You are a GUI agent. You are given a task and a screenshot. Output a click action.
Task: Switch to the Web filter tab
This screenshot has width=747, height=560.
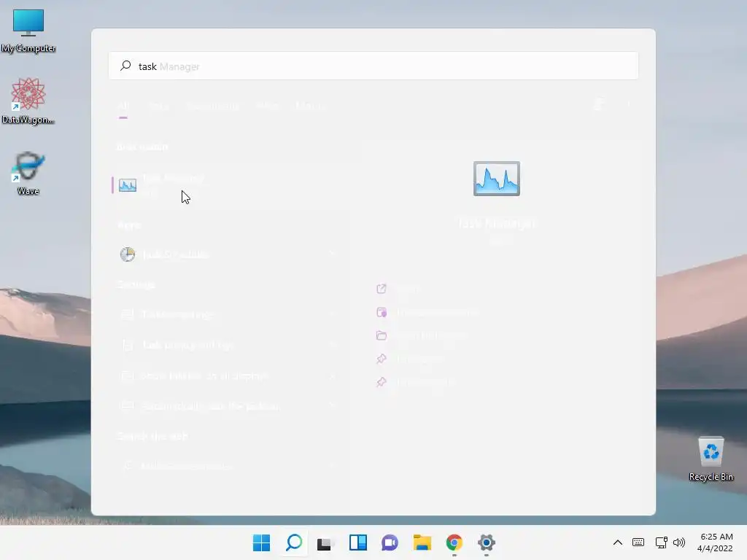coord(268,106)
